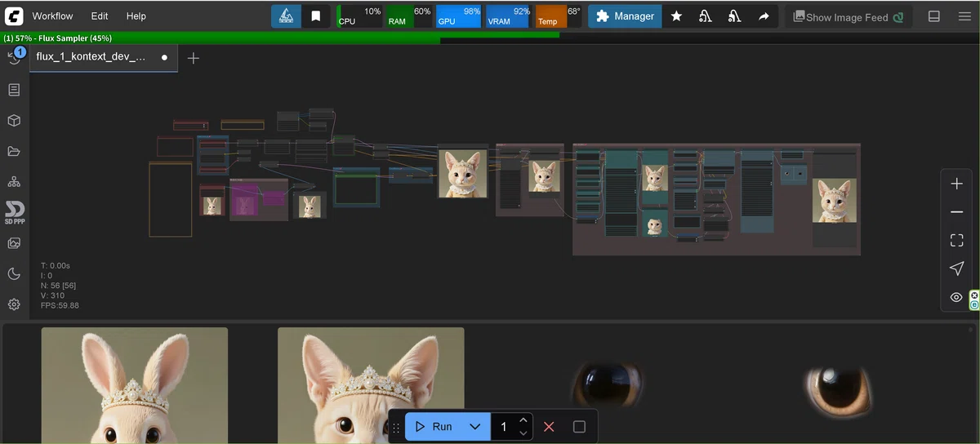980x444 pixels.
Task: Click the batch count field
Action: pos(504,427)
